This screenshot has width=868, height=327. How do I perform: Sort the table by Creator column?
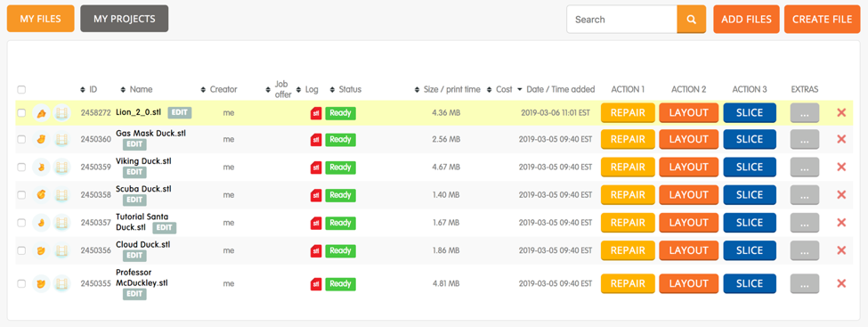[219, 89]
